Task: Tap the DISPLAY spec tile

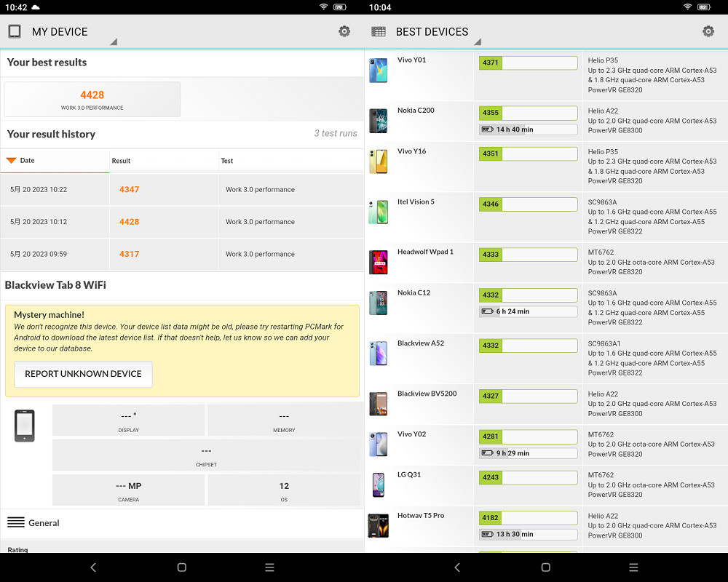Action: coord(129,420)
